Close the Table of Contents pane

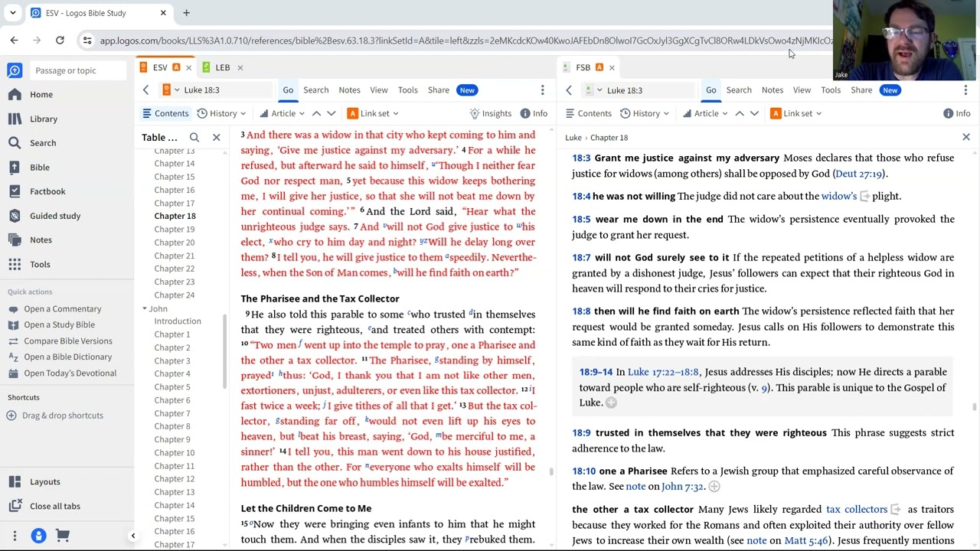[216, 137]
